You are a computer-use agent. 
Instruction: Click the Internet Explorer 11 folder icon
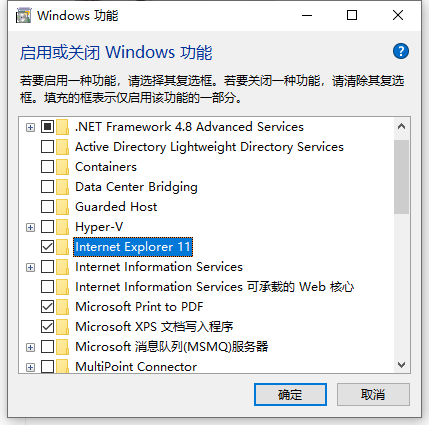tap(63, 247)
